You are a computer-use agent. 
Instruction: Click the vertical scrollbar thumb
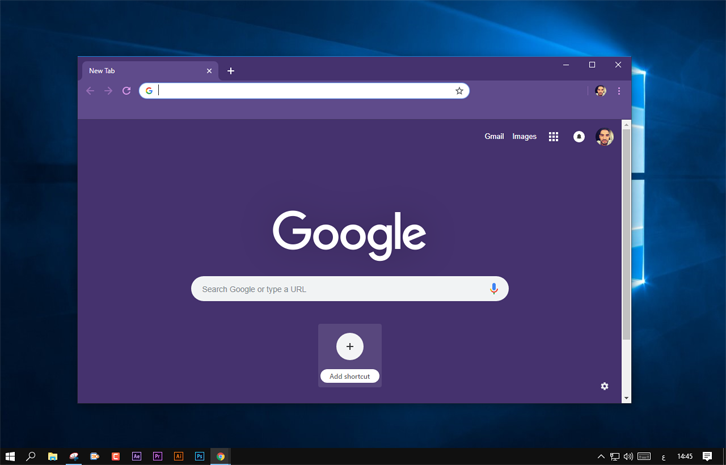tap(626, 235)
